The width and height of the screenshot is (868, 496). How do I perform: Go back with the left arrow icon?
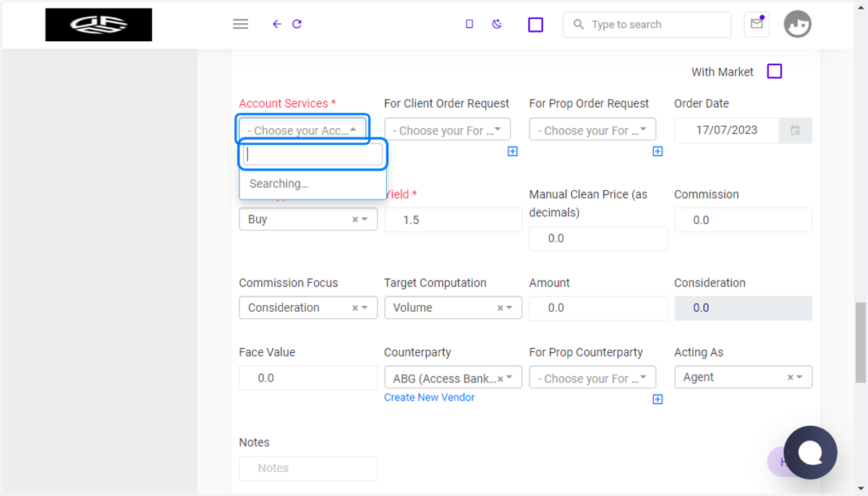tap(277, 24)
